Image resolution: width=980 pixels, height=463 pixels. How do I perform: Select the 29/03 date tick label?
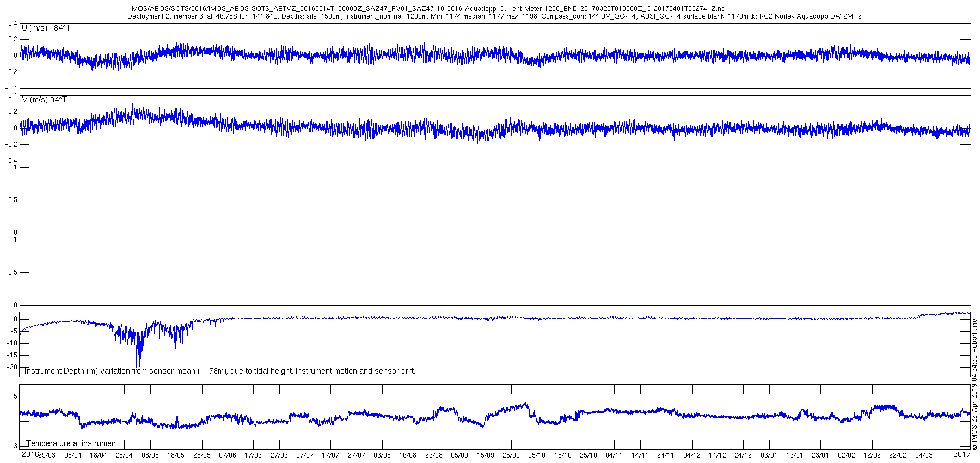[47, 455]
